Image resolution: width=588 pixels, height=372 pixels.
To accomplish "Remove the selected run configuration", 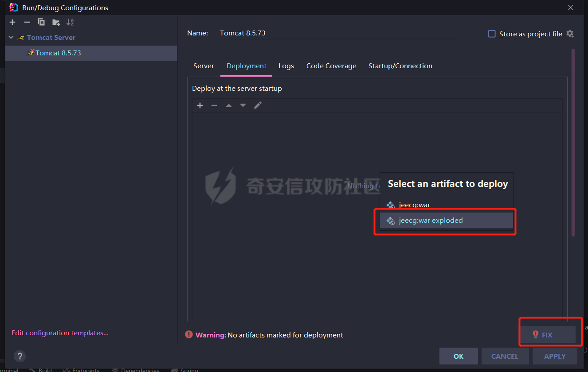I will 27,22.
